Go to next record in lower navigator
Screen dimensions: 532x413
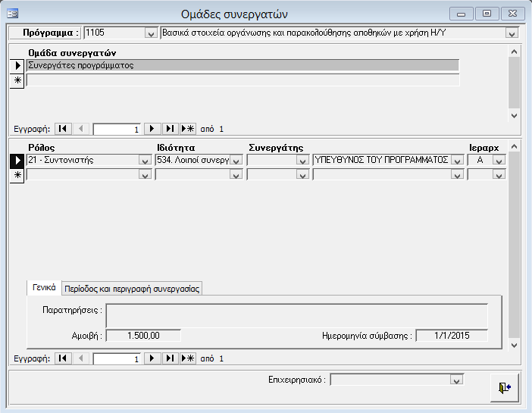[x=152, y=358]
